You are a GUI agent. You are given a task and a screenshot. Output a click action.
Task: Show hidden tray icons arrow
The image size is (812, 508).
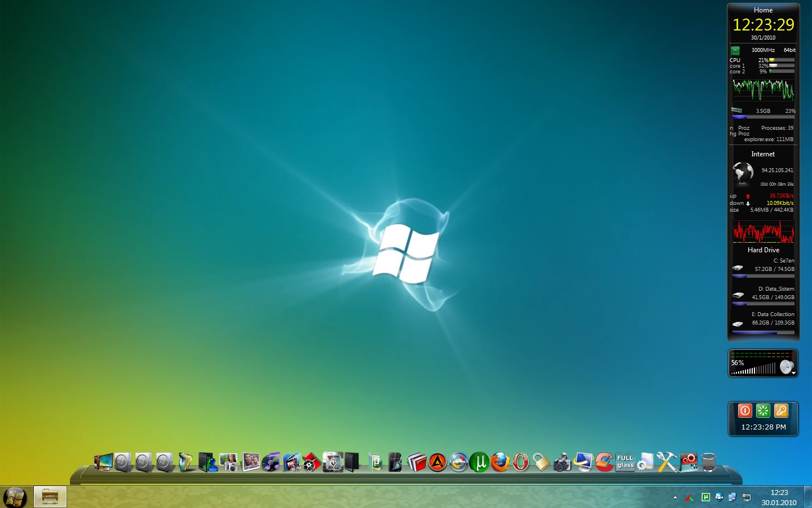click(x=675, y=497)
